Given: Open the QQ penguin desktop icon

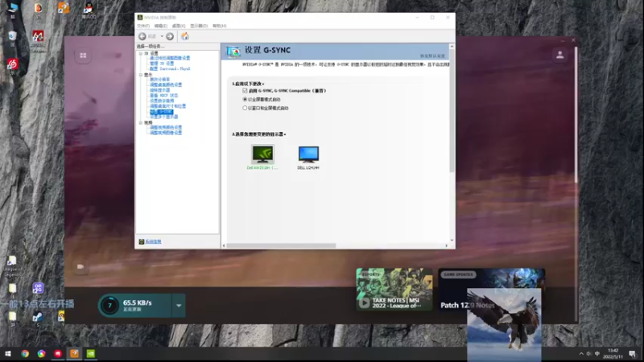Looking at the screenshot, I should (89, 8).
